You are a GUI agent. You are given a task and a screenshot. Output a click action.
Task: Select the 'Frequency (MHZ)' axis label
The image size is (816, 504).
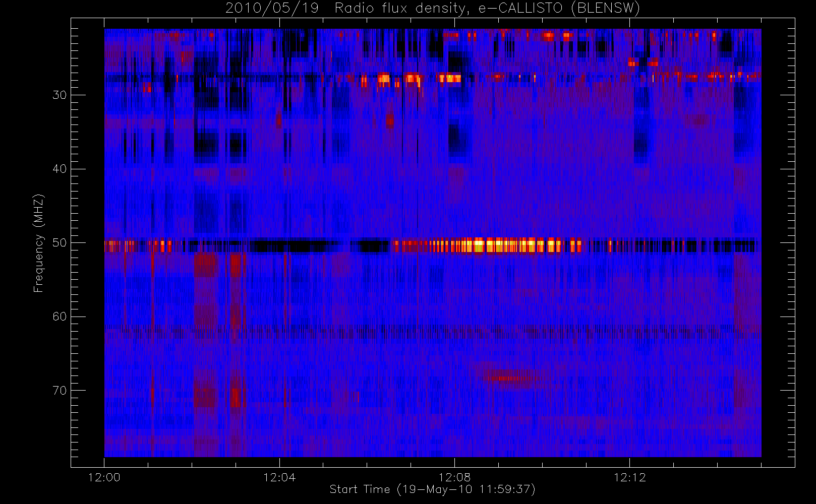coord(39,243)
